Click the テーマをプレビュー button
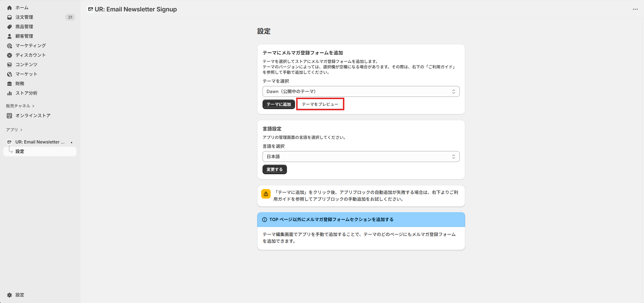The image size is (644, 303). [320, 104]
